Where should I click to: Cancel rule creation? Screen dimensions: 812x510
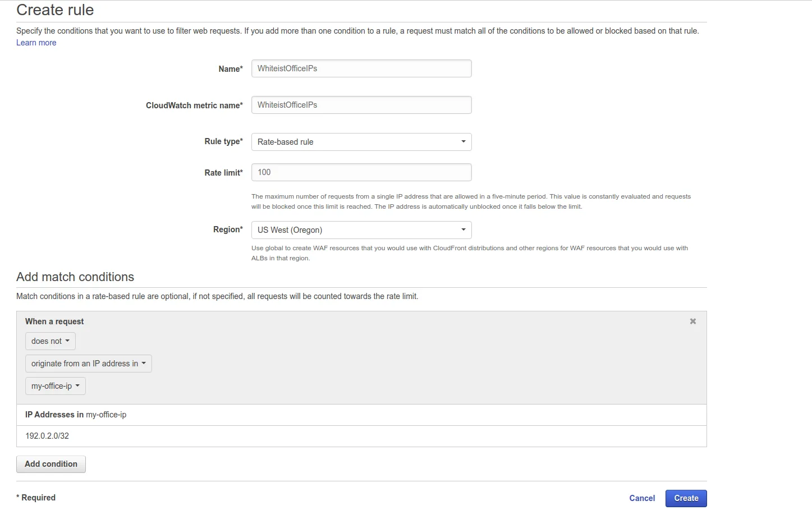(642, 498)
